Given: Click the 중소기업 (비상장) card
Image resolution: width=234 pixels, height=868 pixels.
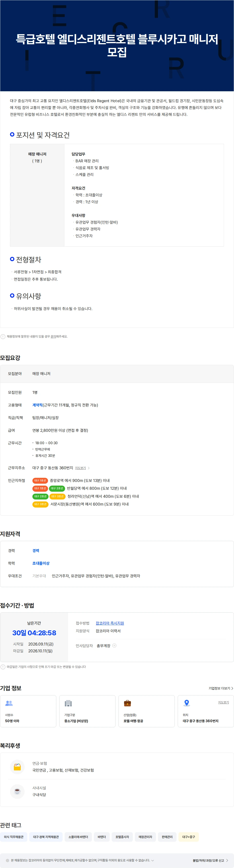Looking at the screenshot, I should click(x=87, y=711).
